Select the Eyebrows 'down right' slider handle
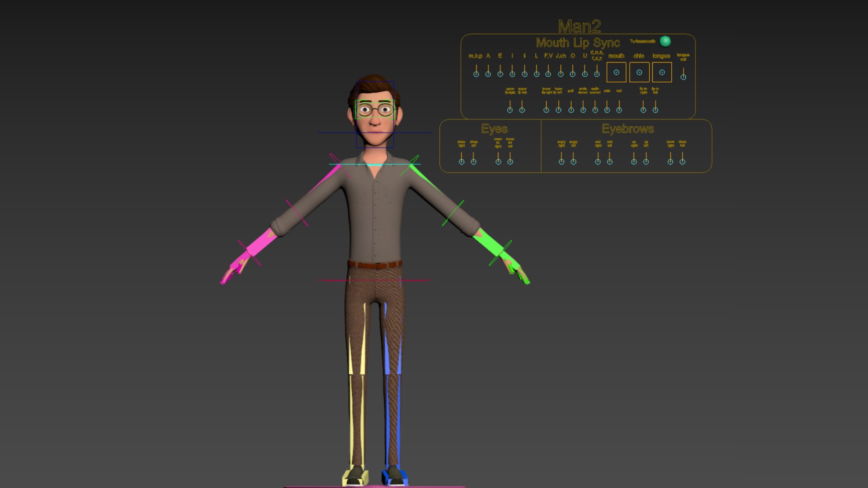Image resolution: width=868 pixels, height=488 pixels. [x=670, y=162]
